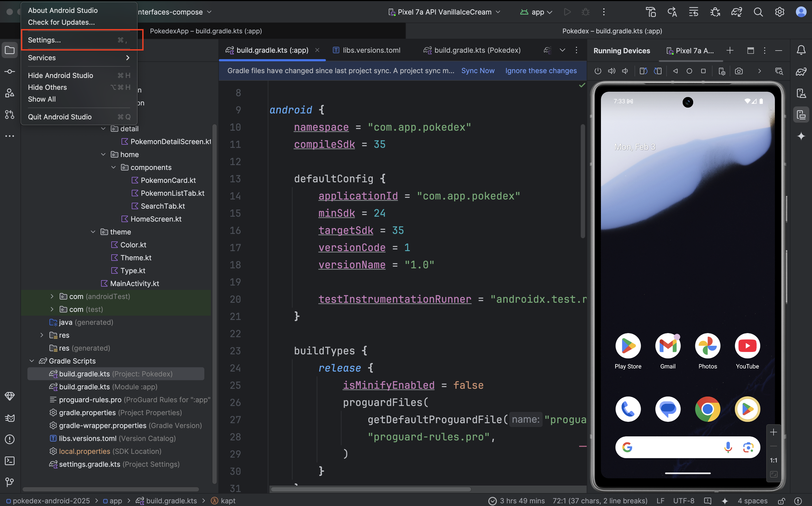Image resolution: width=812 pixels, height=506 pixels.
Task: Collapse the Gradle Scripts tree node
Action: tap(32, 361)
